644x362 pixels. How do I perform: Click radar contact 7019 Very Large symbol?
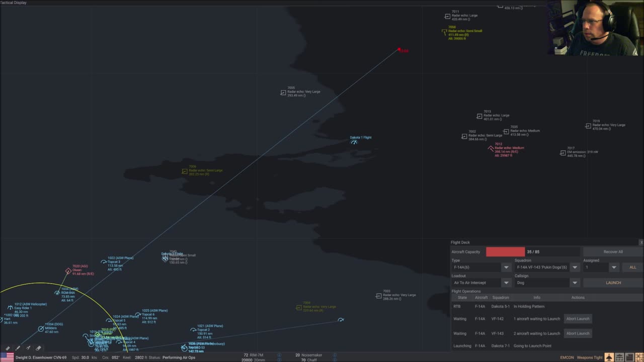pos(588,126)
